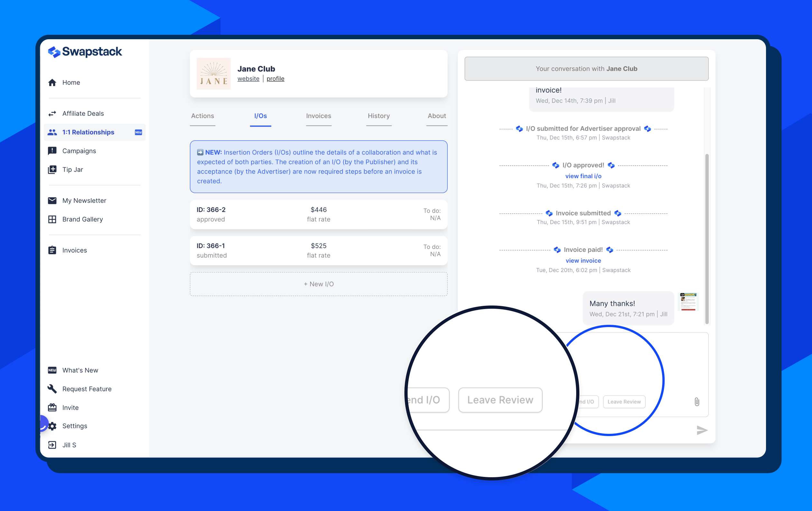Image resolution: width=812 pixels, height=511 pixels.
Task: Switch to the History tab
Action: (x=378, y=116)
